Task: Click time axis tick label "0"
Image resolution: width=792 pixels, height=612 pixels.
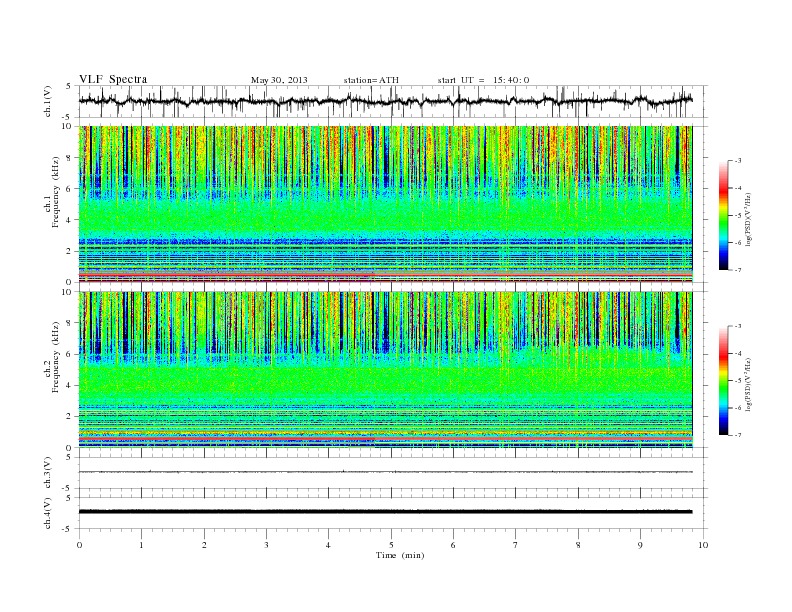Action: 79,545
